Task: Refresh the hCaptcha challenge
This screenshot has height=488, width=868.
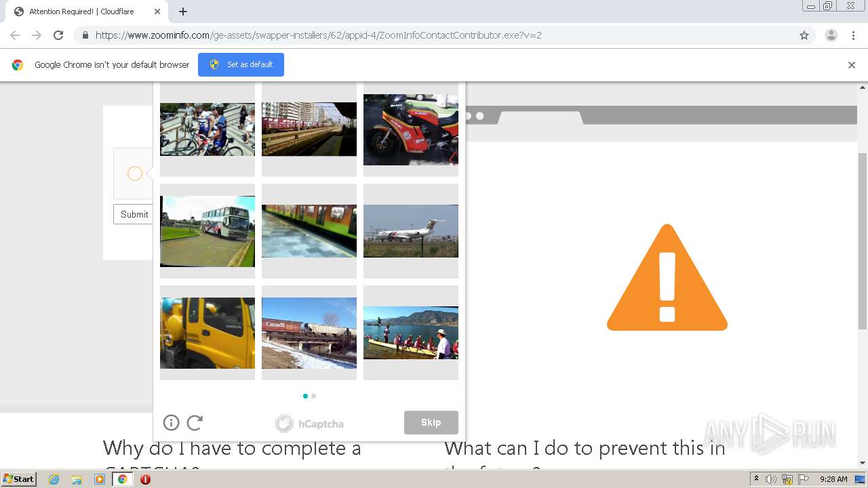Action: point(195,423)
